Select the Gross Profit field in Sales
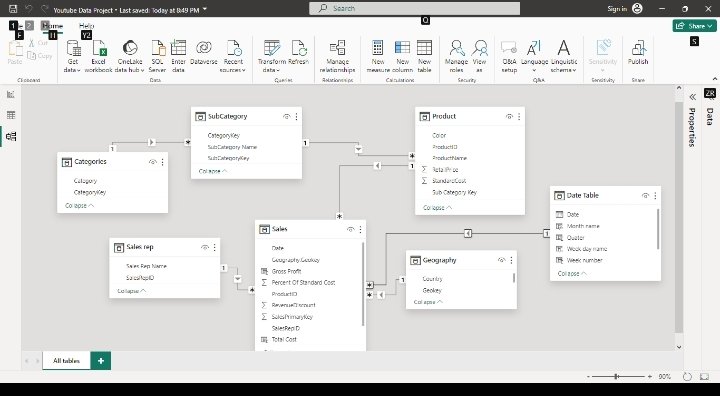This screenshot has width=720, height=396. click(286, 271)
